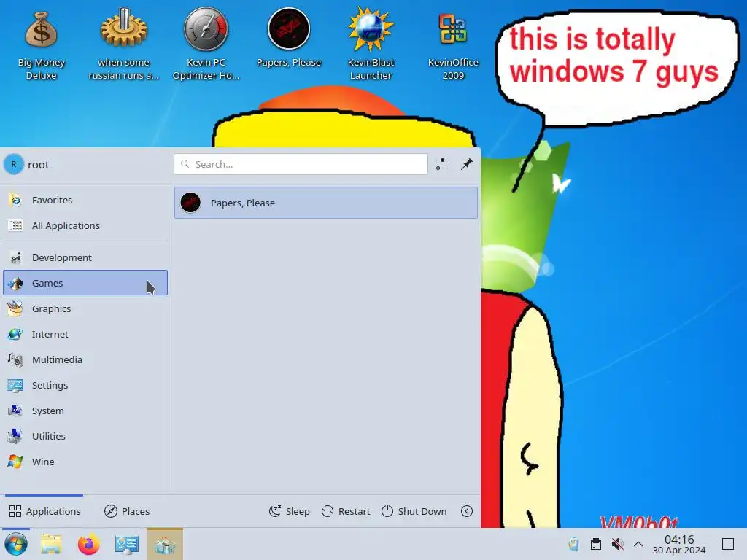This screenshot has height=560, width=747.
Task: Open the file manager taskbar icon
Action: 51,544
